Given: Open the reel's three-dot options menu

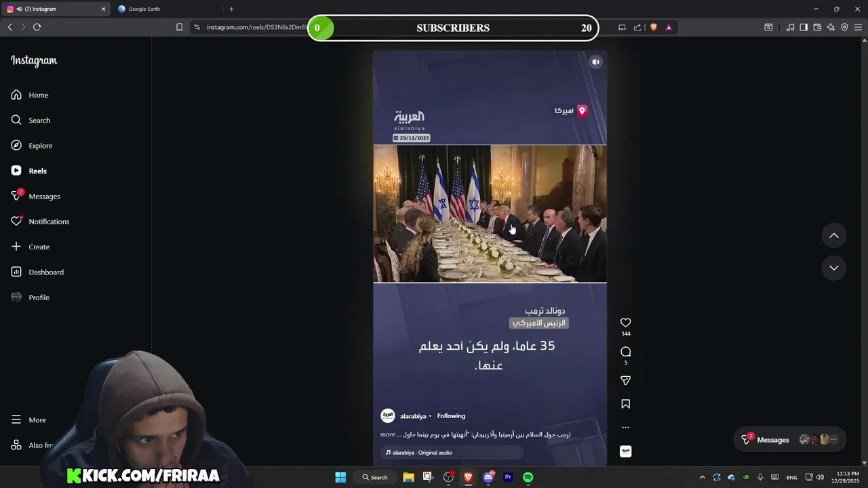Looking at the screenshot, I should coord(625,428).
